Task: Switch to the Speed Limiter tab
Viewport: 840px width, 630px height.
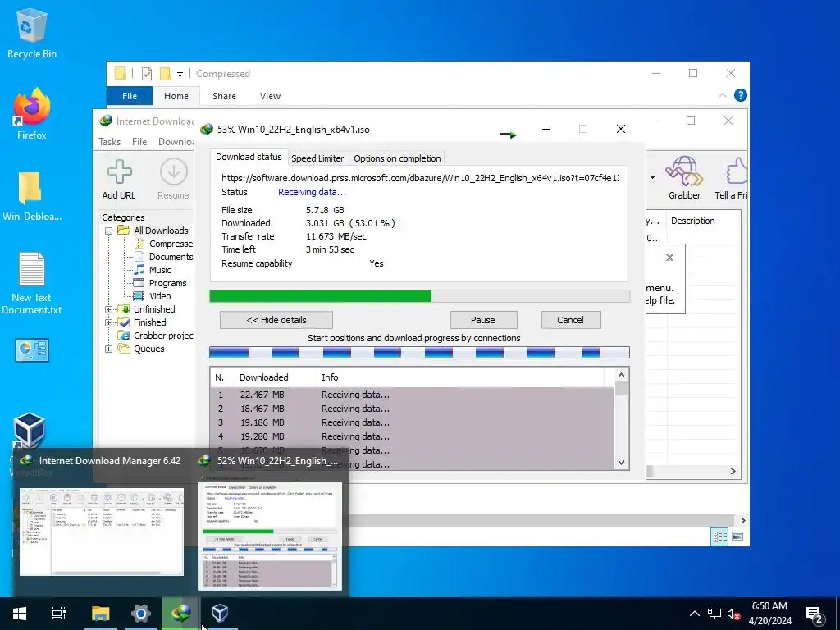Action: pos(317,158)
